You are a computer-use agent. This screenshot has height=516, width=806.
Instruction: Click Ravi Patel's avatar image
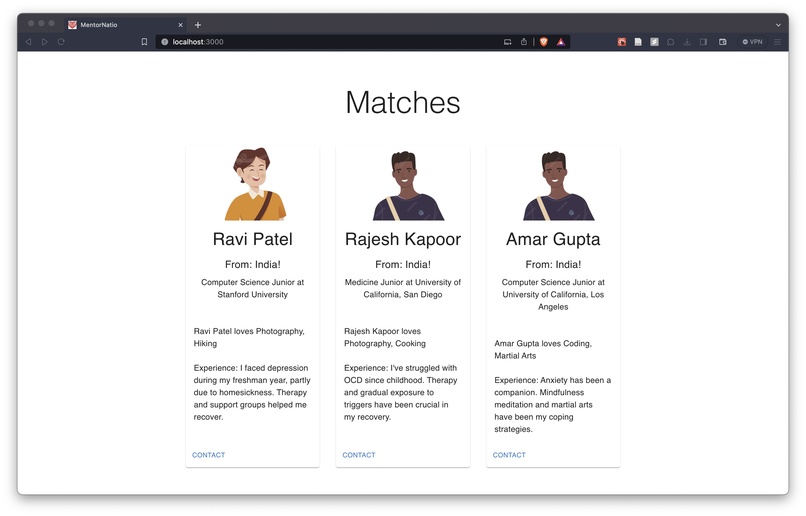(253, 183)
